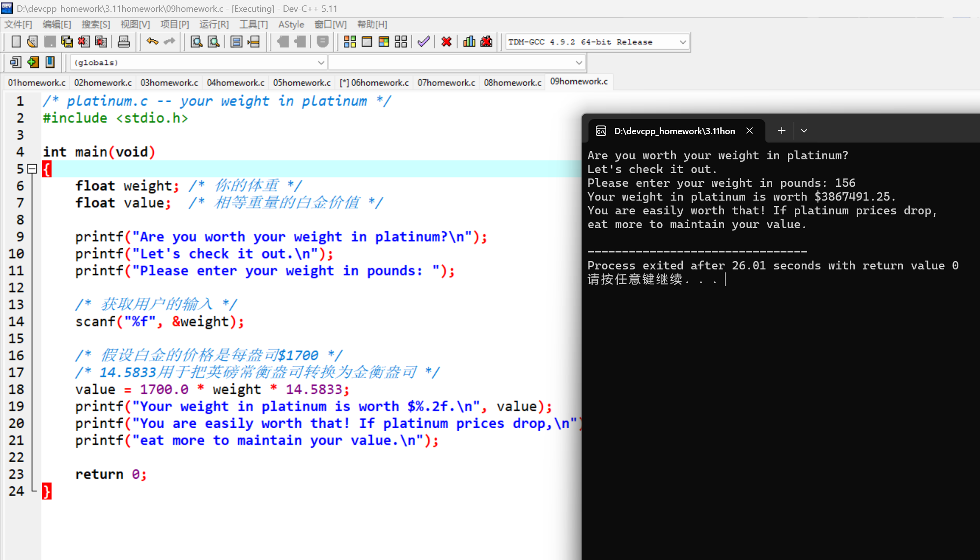The width and height of the screenshot is (980, 560).
Task: Click the Print toolbar icon
Action: click(x=124, y=42)
